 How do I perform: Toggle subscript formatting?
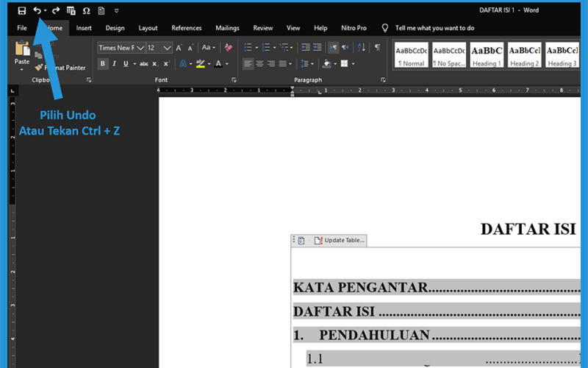pyautogui.click(x=155, y=64)
